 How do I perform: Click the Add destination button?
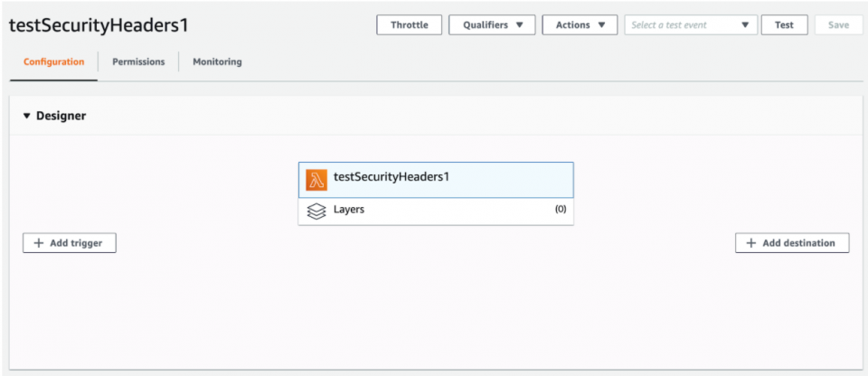(x=792, y=243)
